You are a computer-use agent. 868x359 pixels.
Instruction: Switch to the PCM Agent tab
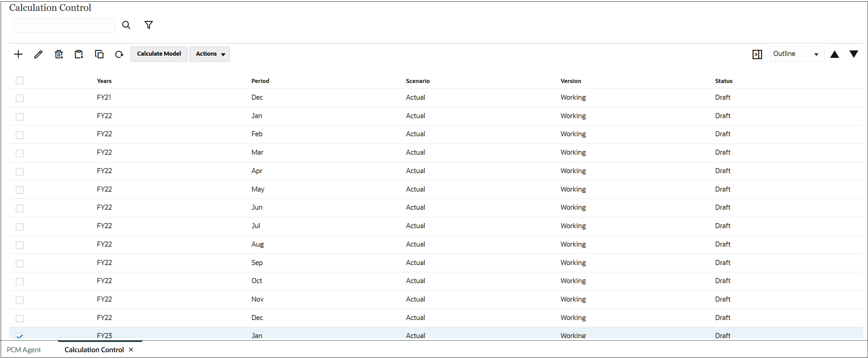(x=24, y=349)
